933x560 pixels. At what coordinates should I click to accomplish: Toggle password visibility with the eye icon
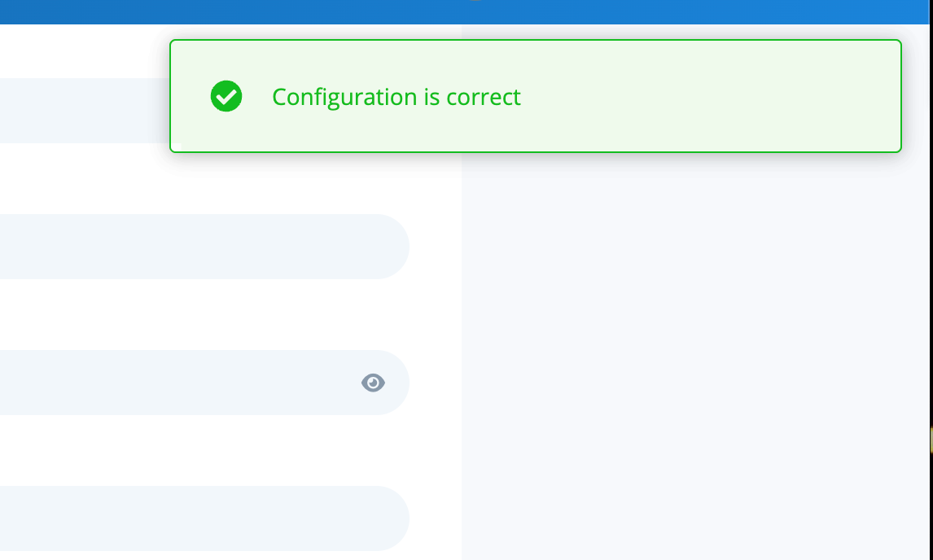pos(373,383)
